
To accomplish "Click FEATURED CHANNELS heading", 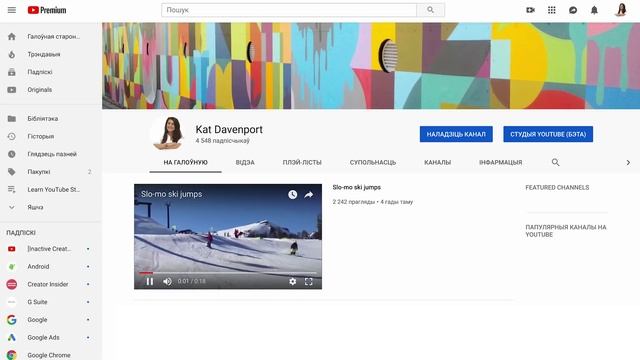I will pos(557,188).
